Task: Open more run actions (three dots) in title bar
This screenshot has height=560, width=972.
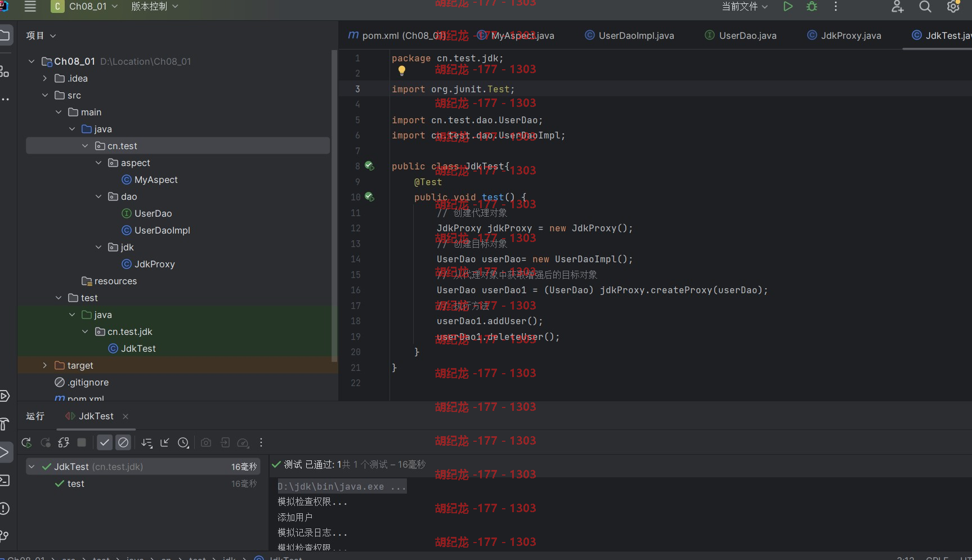Action: [836, 6]
